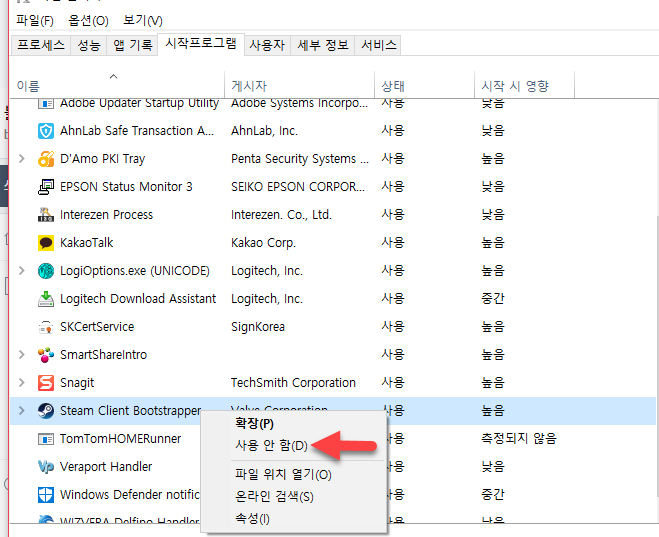Click the AhnLab Safe Transaction shield icon
The image size is (659, 537).
point(46,131)
